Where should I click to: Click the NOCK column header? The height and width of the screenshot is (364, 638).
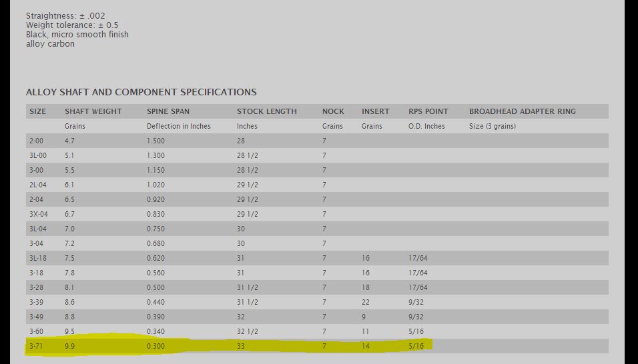coord(333,111)
